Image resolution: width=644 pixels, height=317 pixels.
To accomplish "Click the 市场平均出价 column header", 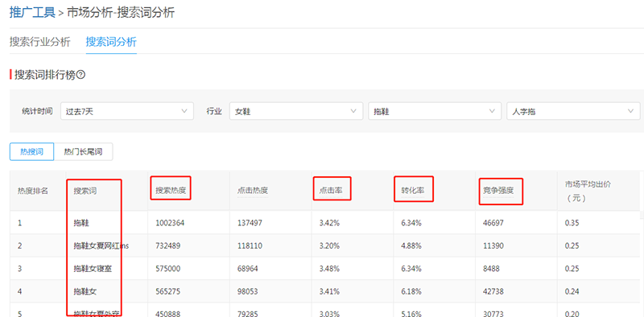I will click(x=588, y=191).
